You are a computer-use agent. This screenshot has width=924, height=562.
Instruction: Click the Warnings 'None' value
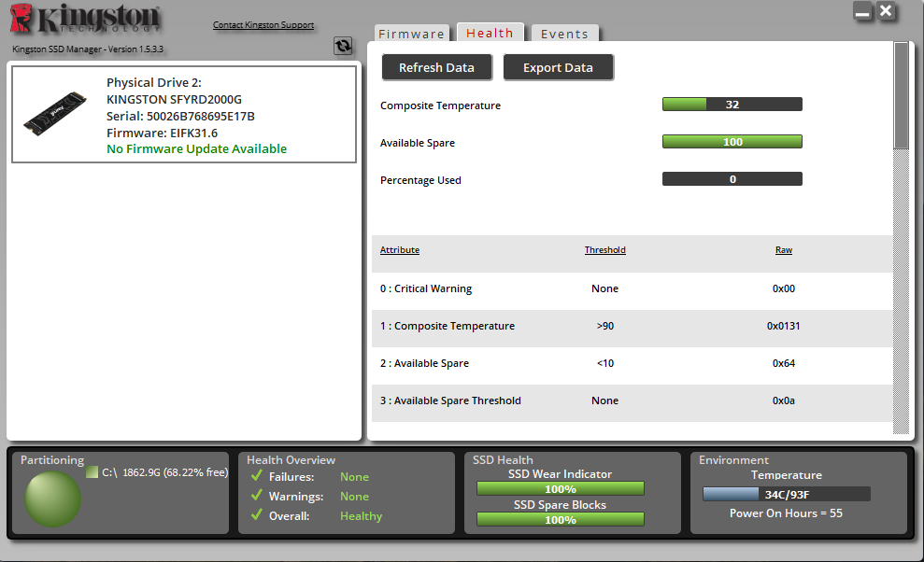(354, 497)
